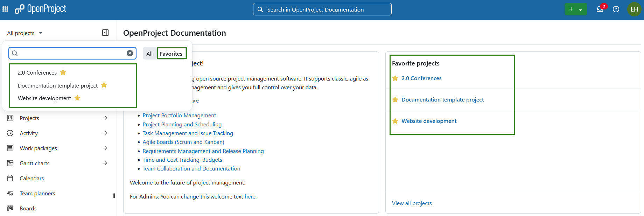The height and width of the screenshot is (216, 644).
Task: Open the EH user avatar menu
Action: pos(634,9)
